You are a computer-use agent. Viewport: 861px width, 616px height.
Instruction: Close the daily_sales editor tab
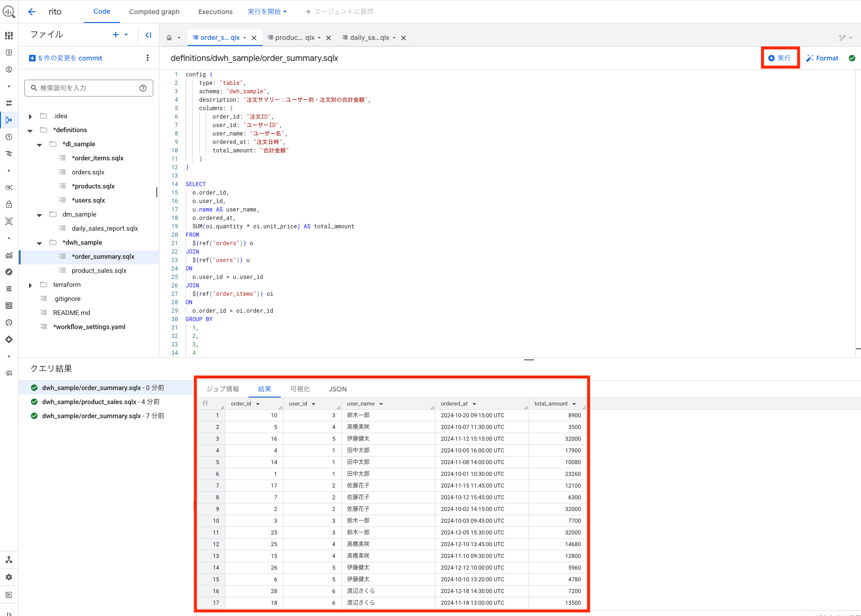404,38
